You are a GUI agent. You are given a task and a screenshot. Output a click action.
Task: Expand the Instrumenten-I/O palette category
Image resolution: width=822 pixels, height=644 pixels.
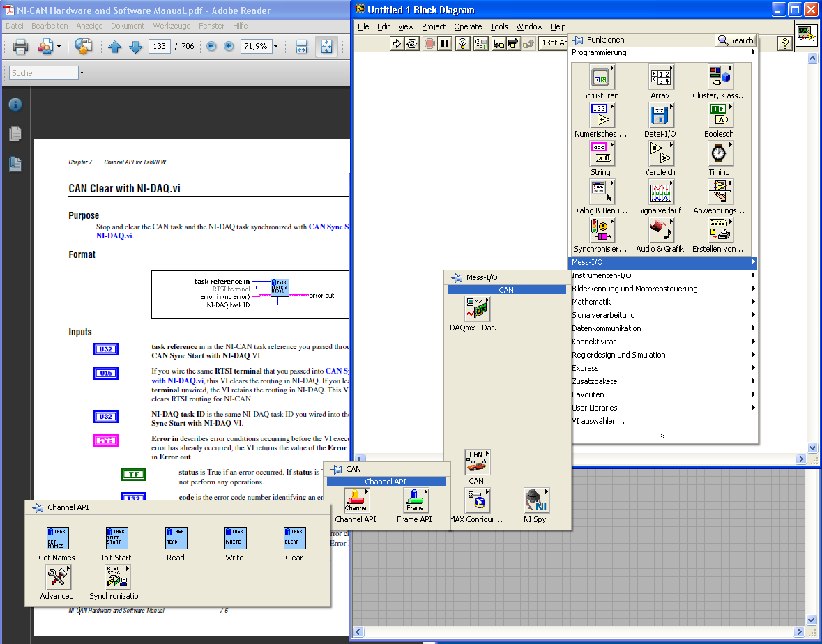tap(663, 275)
